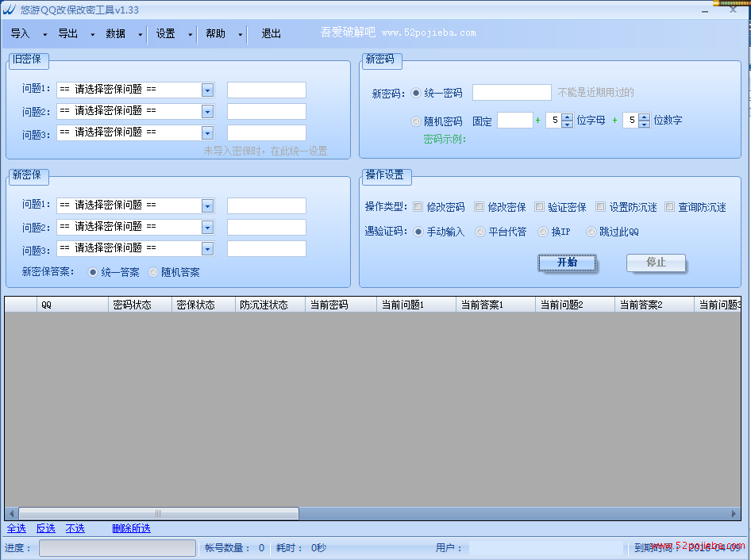Select 换IP captcha option
751x560 pixels.
543,232
